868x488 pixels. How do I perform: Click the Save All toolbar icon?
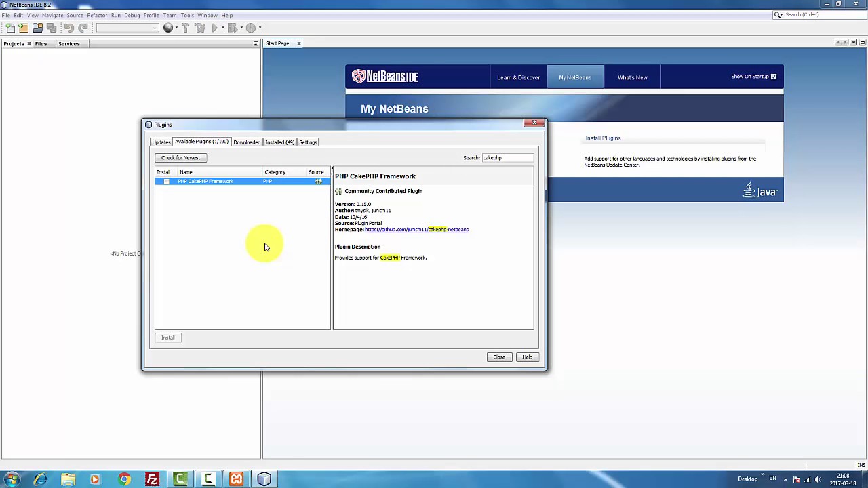coord(52,28)
